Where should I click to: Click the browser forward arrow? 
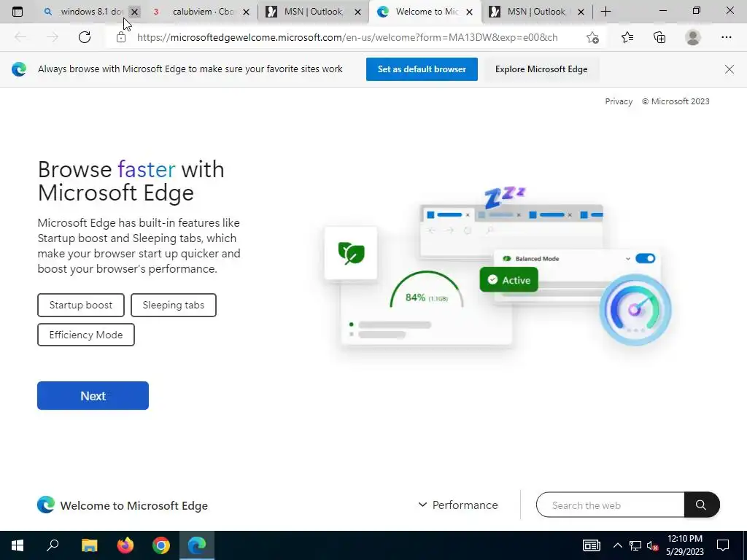coord(53,37)
